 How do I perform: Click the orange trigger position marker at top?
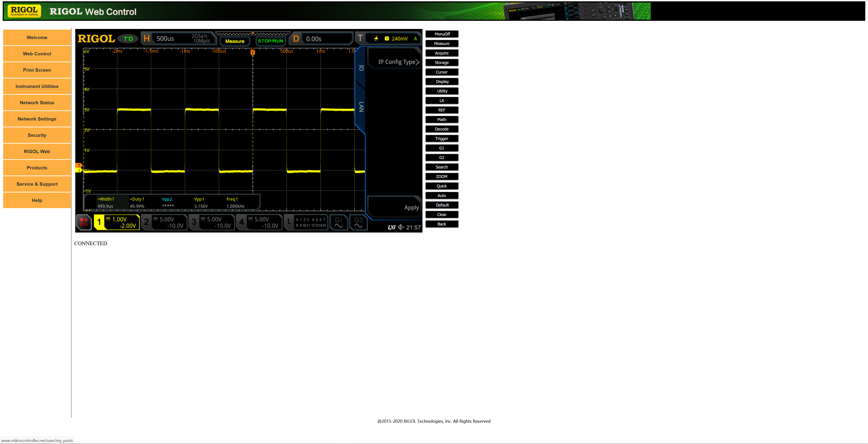coord(253,52)
